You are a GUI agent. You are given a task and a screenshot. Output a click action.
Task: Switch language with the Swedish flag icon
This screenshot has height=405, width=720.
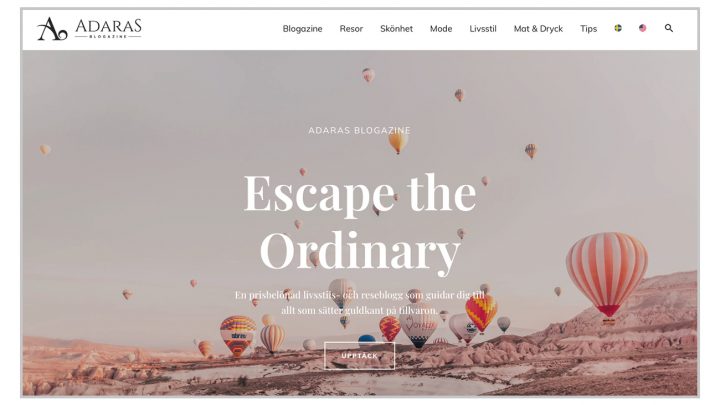(618, 28)
